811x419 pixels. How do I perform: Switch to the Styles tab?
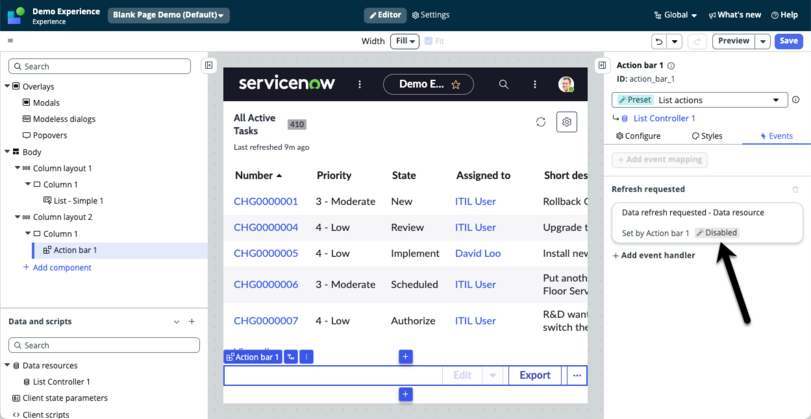[x=707, y=136]
